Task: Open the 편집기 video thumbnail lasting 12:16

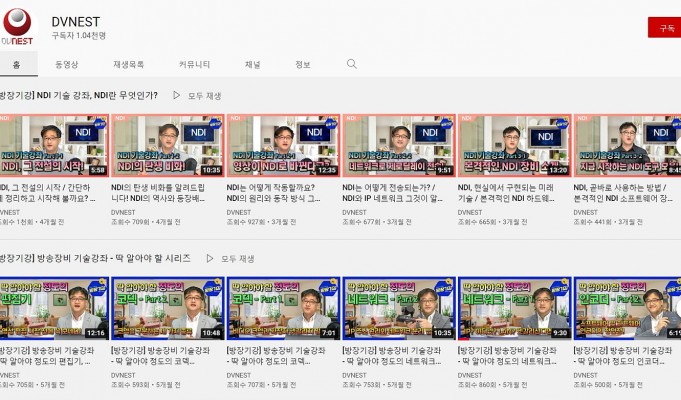Action: [53, 308]
